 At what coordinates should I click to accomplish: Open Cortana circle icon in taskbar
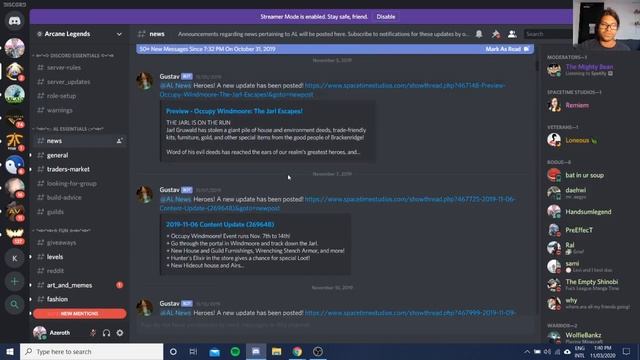173,352
